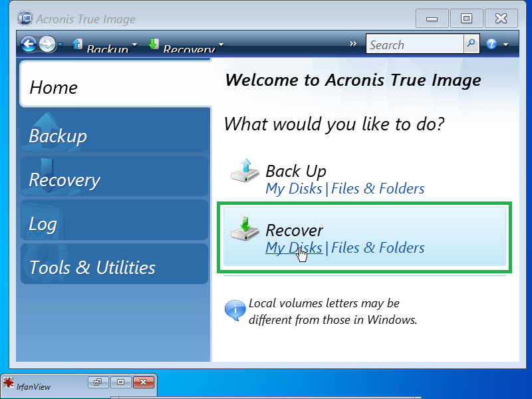Maximize the Acronis True Image window
This screenshot has height=399, width=532.
(x=467, y=19)
